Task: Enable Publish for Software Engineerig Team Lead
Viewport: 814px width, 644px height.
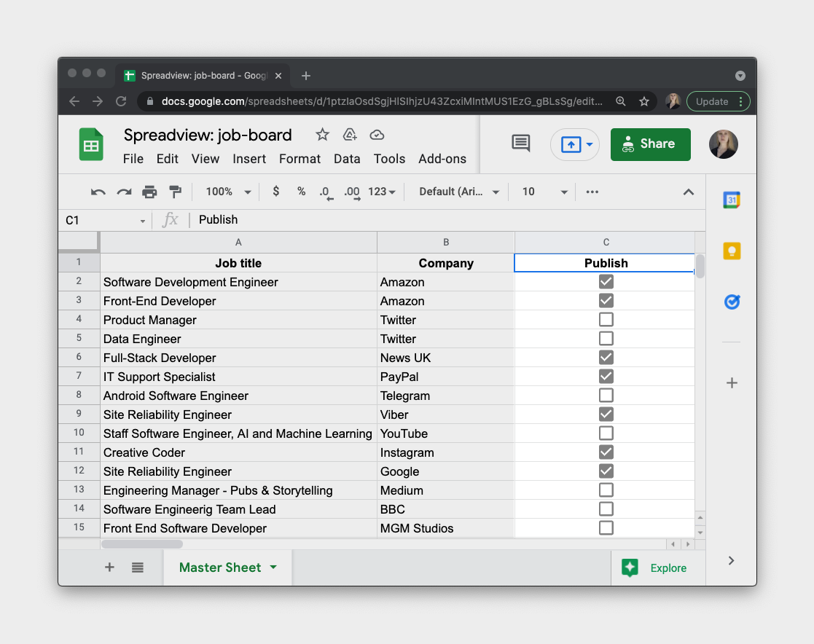Action: pos(606,508)
